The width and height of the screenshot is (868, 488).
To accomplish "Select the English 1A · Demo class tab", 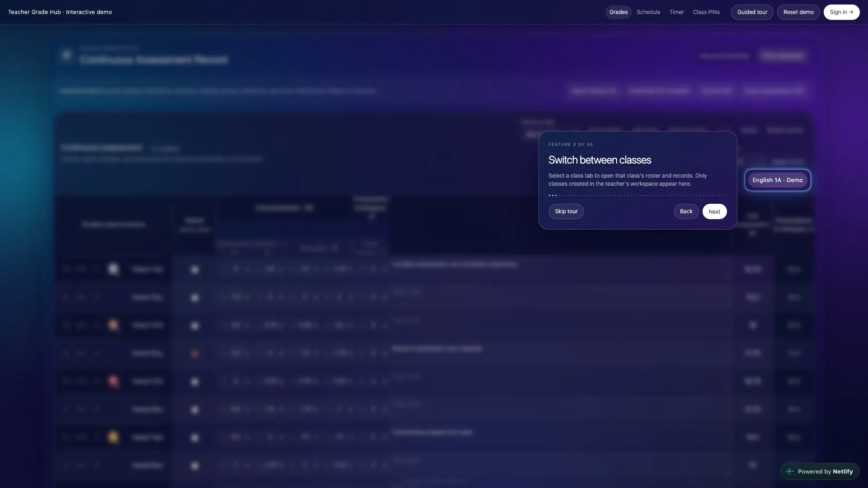I will tap(777, 180).
